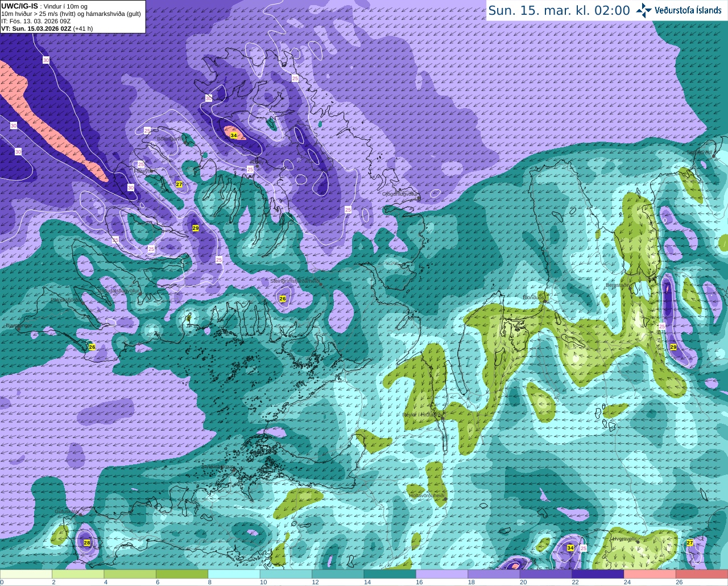Click the Bolungarvík station label

coord(169,138)
